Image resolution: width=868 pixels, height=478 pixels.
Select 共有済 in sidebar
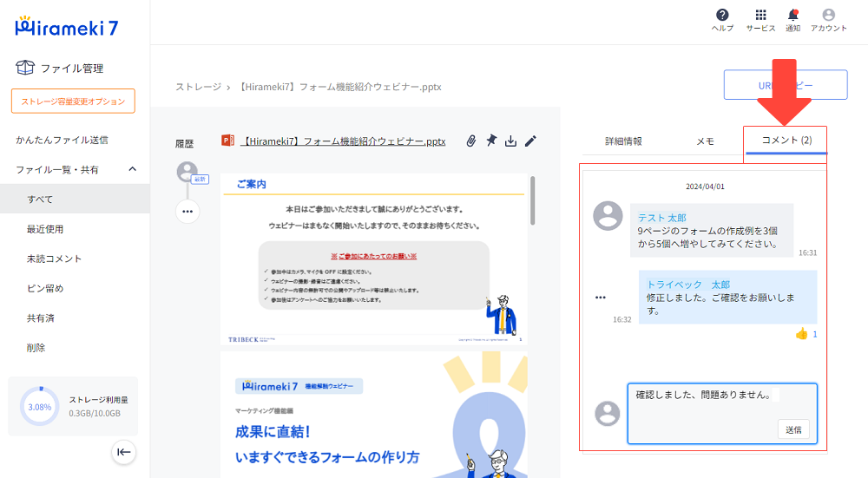tap(41, 318)
